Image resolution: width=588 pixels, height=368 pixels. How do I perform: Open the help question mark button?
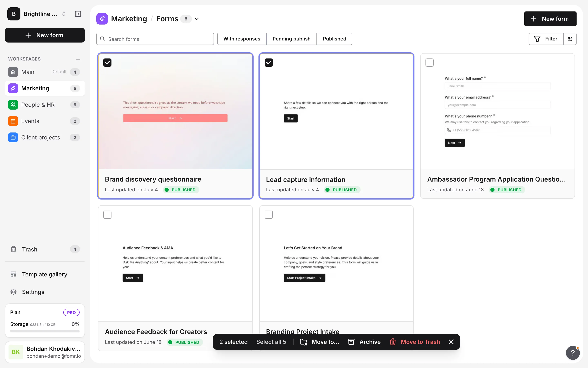[x=573, y=352]
